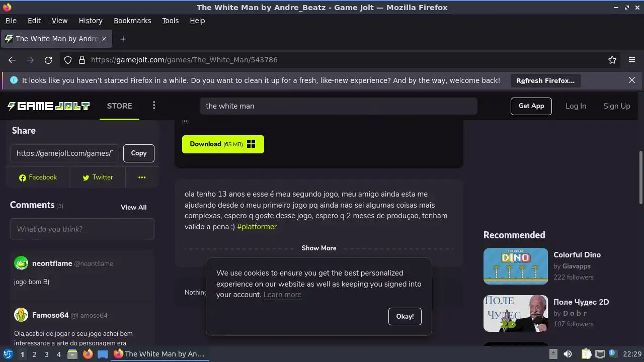
Task: Bookmark this page with the star icon
Action: click(612, 60)
